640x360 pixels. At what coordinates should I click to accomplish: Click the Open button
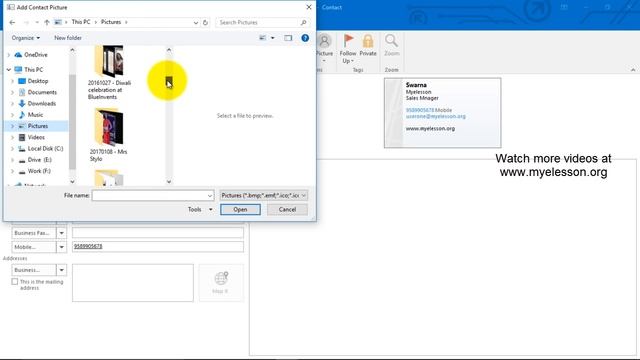coord(240,209)
